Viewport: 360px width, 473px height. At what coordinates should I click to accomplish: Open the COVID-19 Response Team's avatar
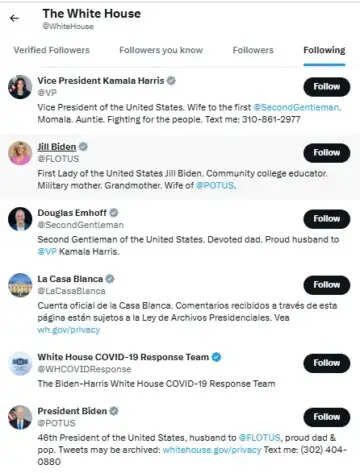click(x=20, y=363)
